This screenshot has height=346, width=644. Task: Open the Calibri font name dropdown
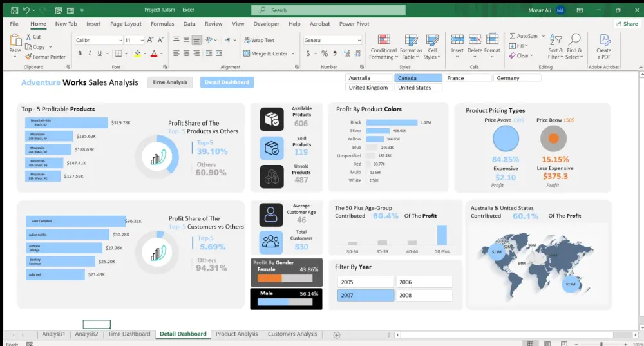click(120, 41)
